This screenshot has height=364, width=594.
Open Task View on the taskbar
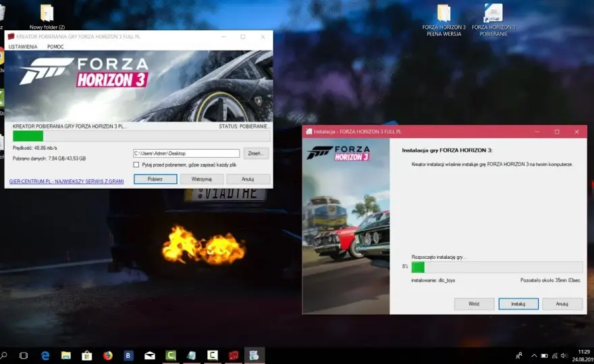pos(24,355)
